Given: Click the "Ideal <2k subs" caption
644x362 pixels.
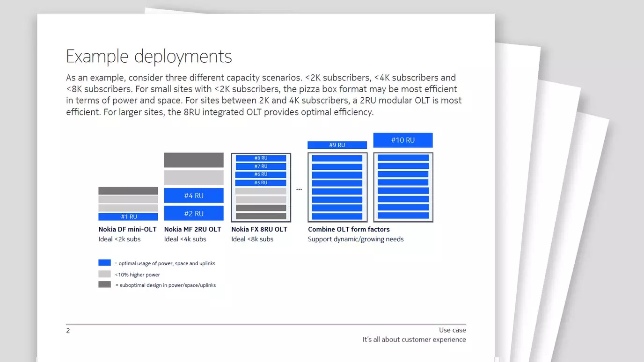Looking at the screenshot, I should click(119, 239).
